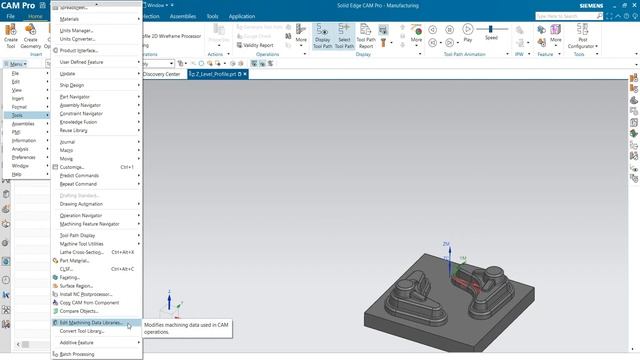This screenshot has height=360, width=640.
Task: Open the Units Manager entry
Action: (x=97, y=31)
